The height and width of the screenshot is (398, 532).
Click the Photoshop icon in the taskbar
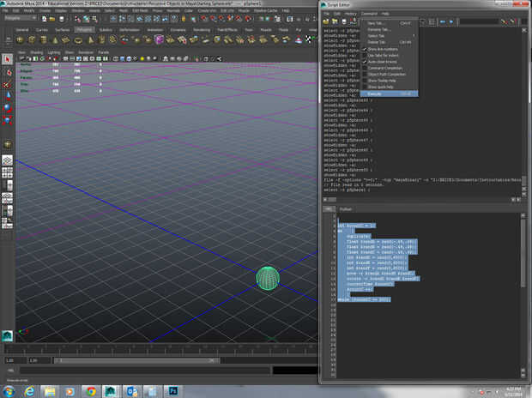pyautogui.click(x=172, y=390)
